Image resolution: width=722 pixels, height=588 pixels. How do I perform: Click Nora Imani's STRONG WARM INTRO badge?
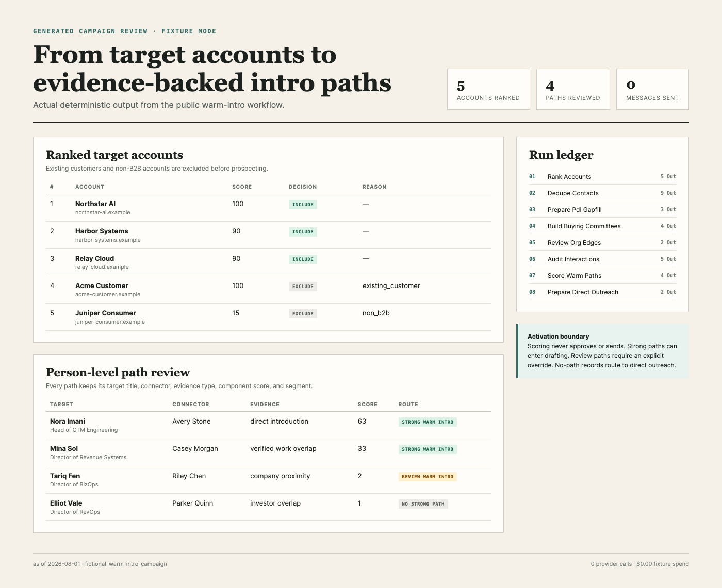(x=428, y=422)
